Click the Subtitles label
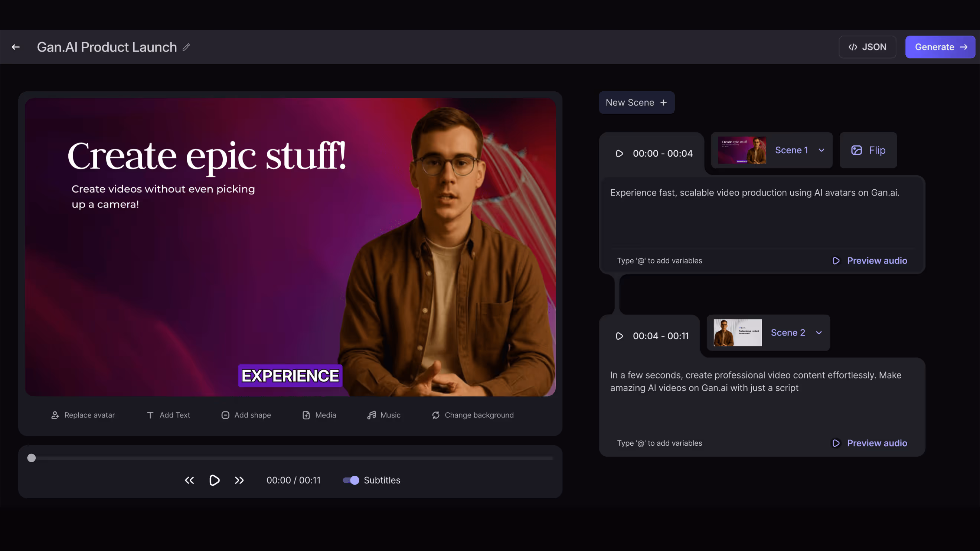 pos(382,481)
